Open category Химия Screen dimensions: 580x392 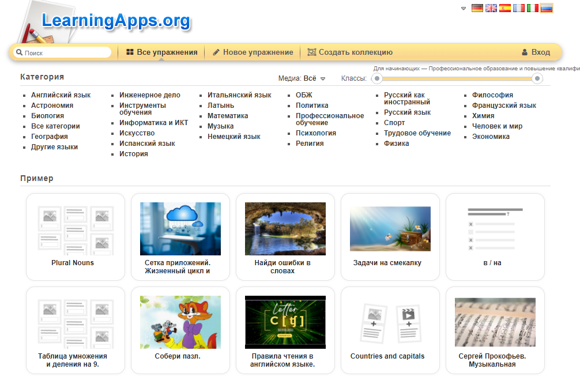point(483,116)
